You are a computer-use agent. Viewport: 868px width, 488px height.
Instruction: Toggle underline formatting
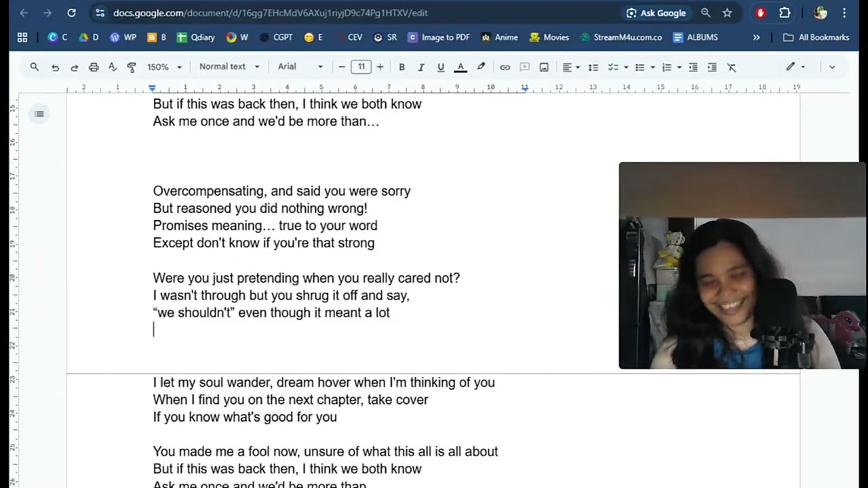coord(441,67)
